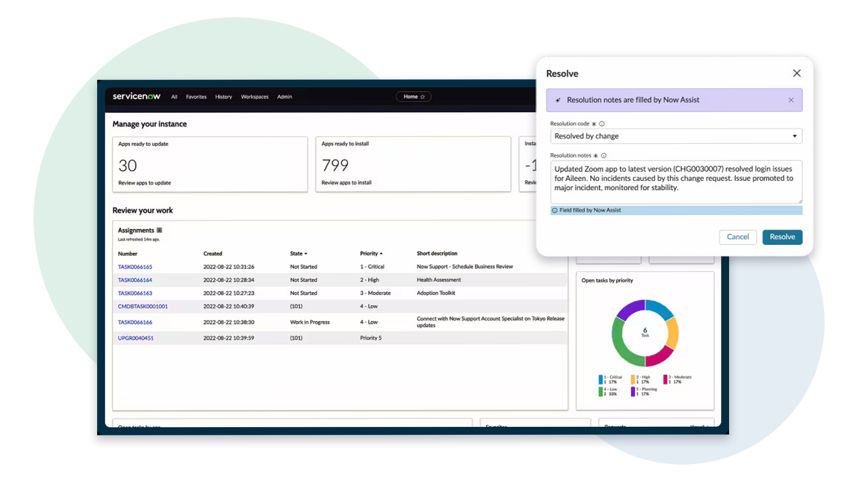Click the Resolve button in the dialog
The width and height of the screenshot is (868, 488).
pos(782,237)
